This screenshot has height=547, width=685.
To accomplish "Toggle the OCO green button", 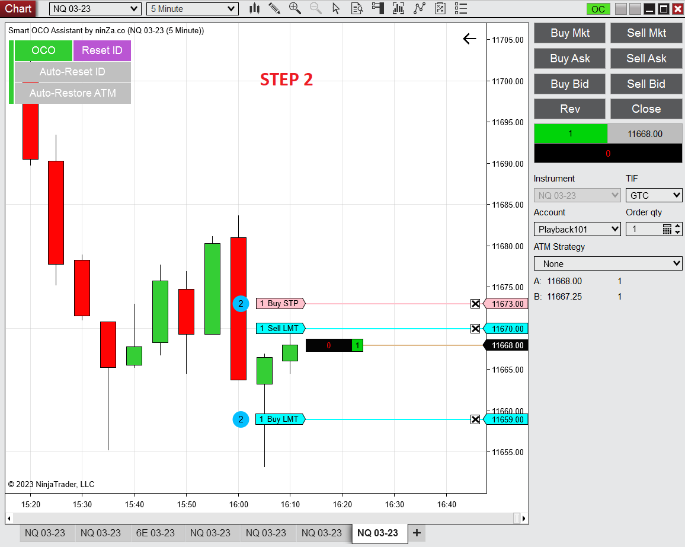I will click(x=43, y=50).
